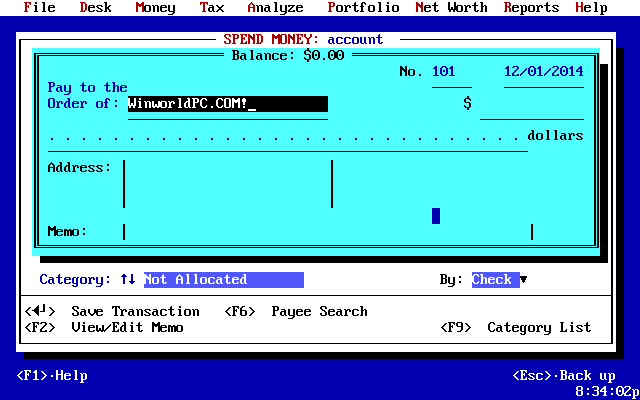Click the Memo entry field
The height and width of the screenshot is (400, 640).
328,232
